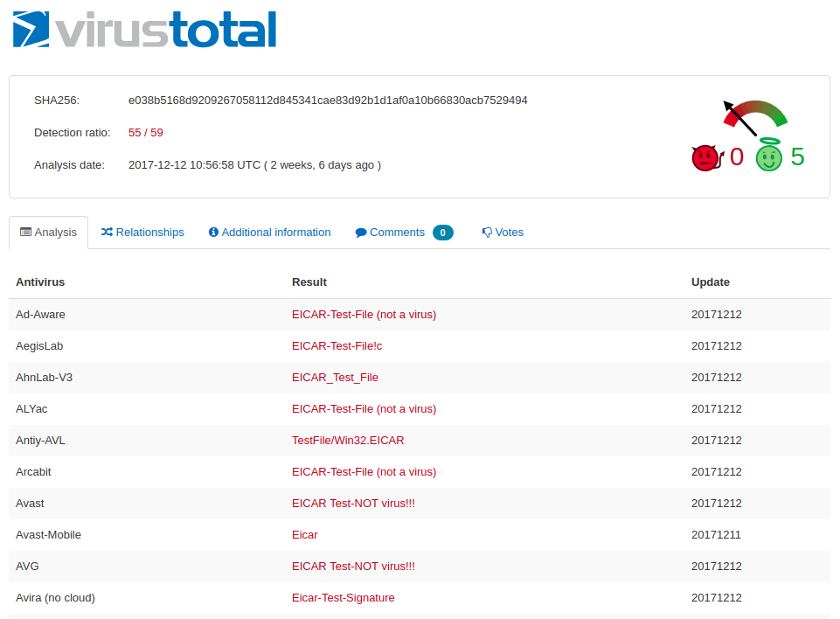Screen dimensions: 840x619
Task: Click the malicious vote count 0
Action: (x=737, y=157)
